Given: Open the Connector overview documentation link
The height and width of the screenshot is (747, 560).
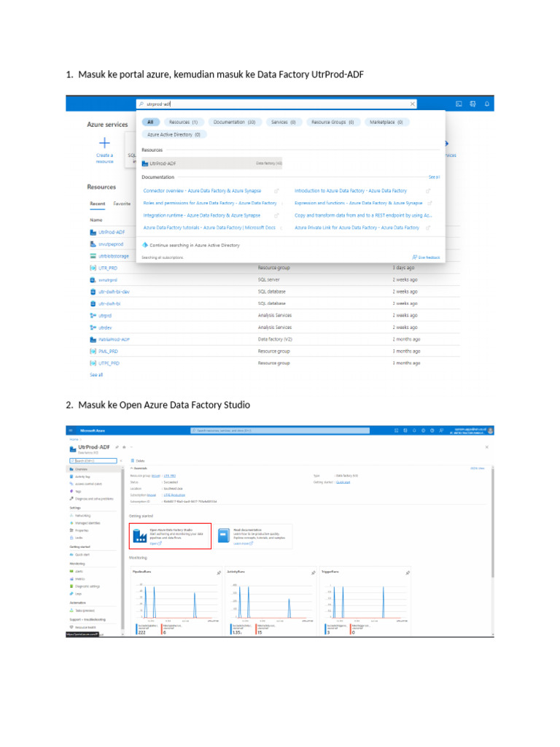Looking at the screenshot, I should tap(202, 190).
